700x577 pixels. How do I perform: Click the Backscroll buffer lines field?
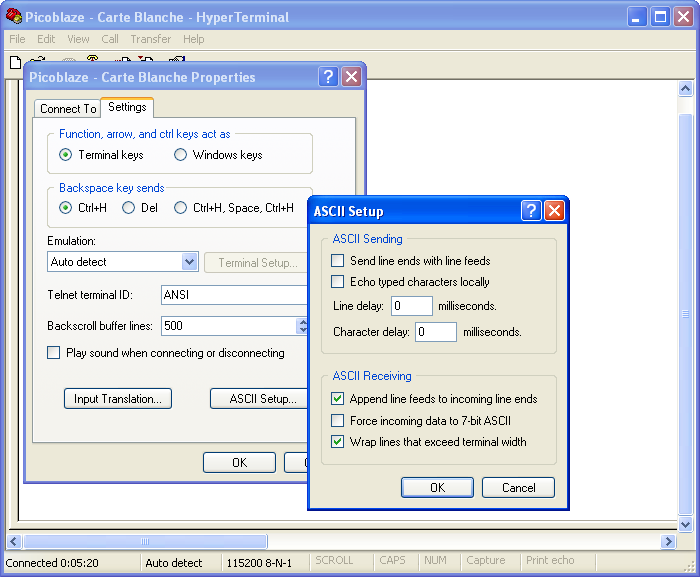pyautogui.click(x=229, y=326)
